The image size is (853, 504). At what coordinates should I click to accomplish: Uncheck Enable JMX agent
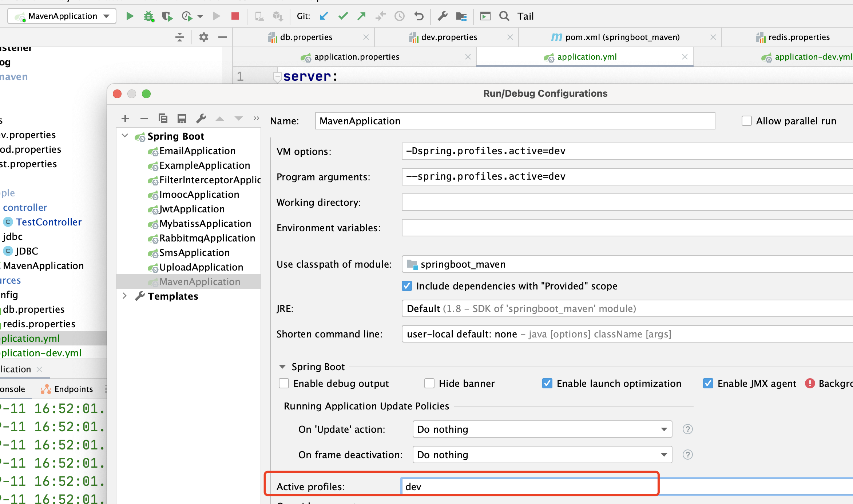tap(708, 383)
